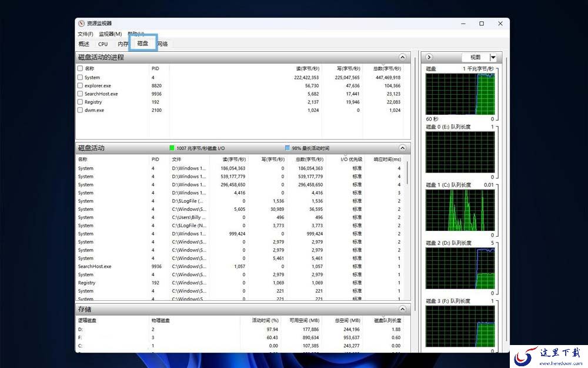Viewport: 588px width, 368px height.
Task: Check the dwm.exe checkbox
Action: coord(80,110)
